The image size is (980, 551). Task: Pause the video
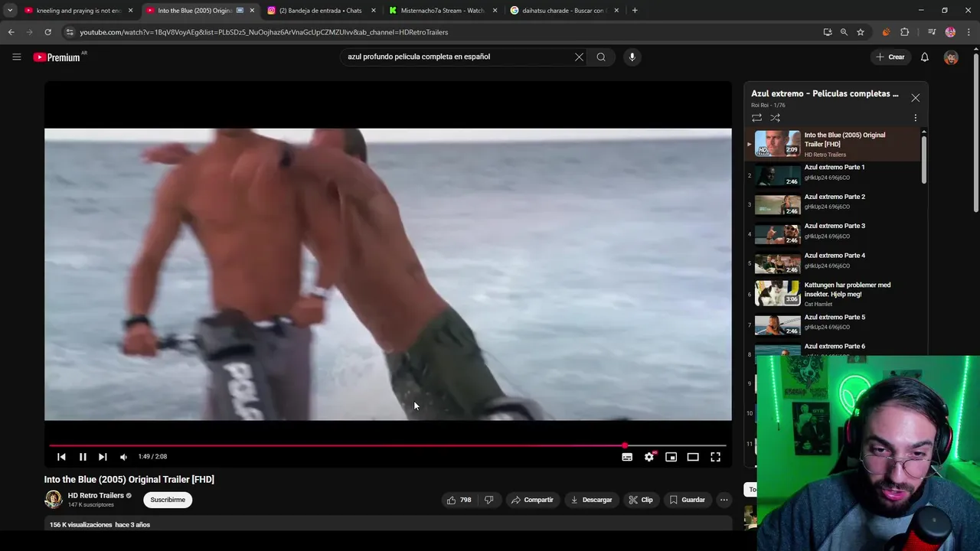pyautogui.click(x=83, y=457)
